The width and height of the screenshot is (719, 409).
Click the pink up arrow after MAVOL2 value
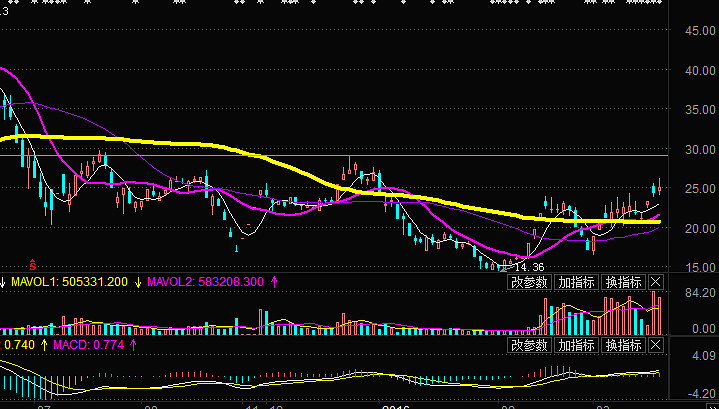275,283
